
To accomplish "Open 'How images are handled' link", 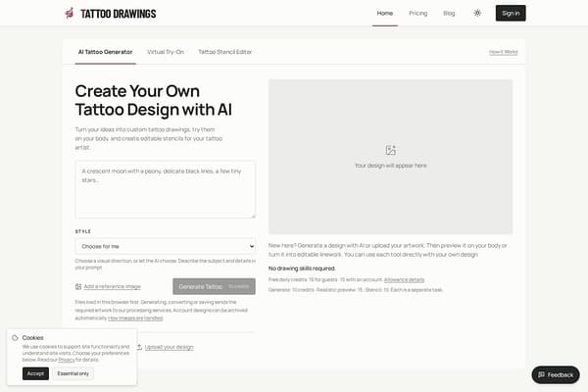I will pyautogui.click(x=135, y=318).
